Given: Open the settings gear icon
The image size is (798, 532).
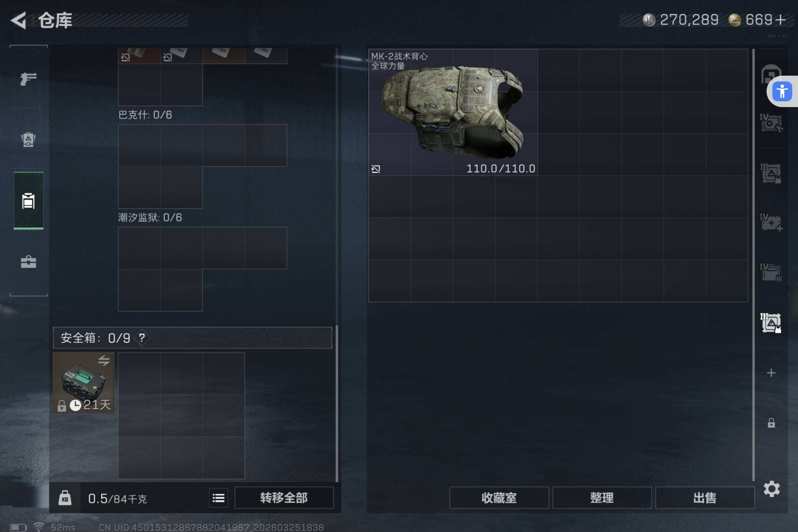Looking at the screenshot, I should coord(771,489).
